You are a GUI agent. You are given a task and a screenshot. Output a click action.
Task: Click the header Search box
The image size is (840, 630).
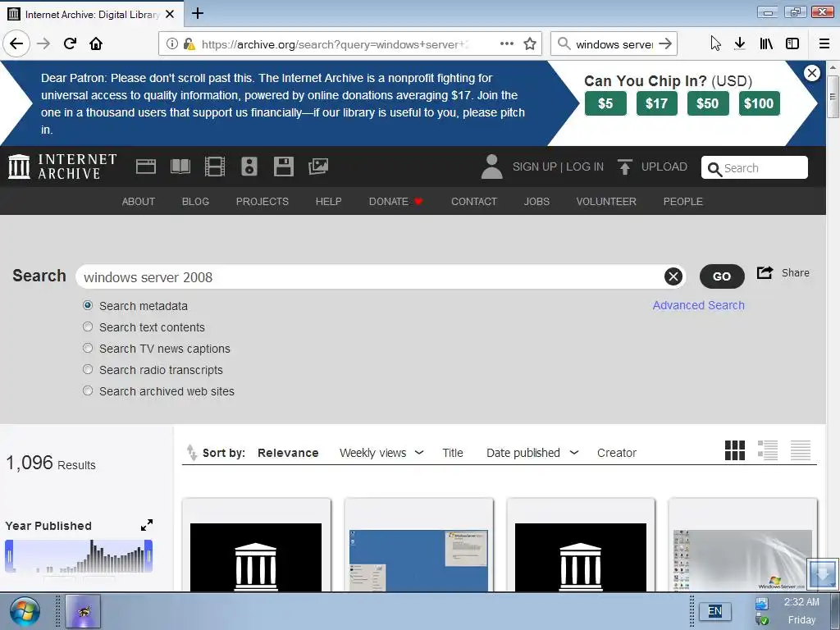(755, 167)
